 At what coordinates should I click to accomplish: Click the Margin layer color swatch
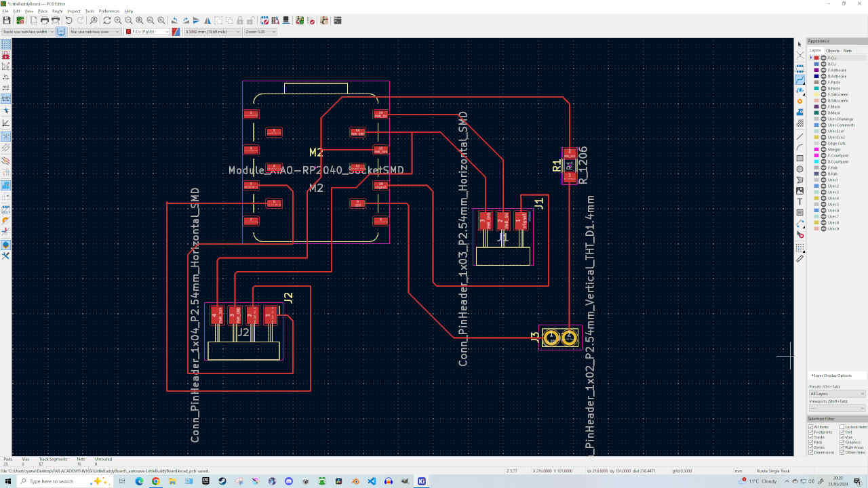(x=816, y=149)
